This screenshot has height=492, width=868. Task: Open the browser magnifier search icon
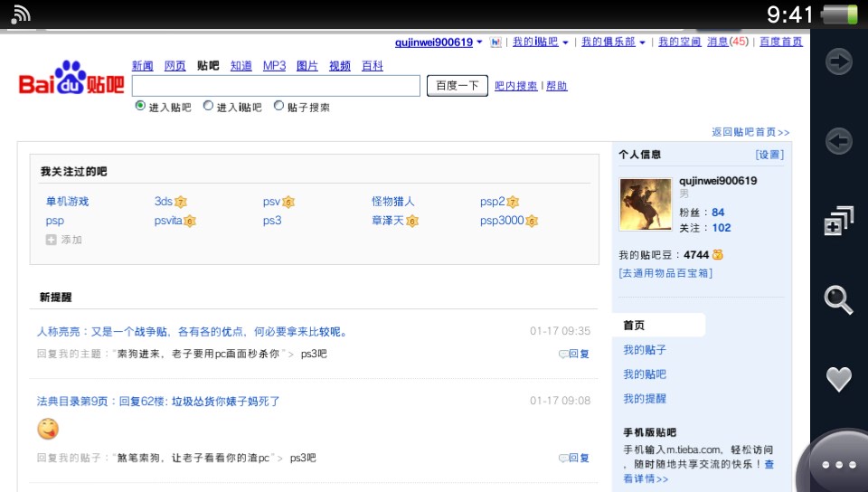839,300
